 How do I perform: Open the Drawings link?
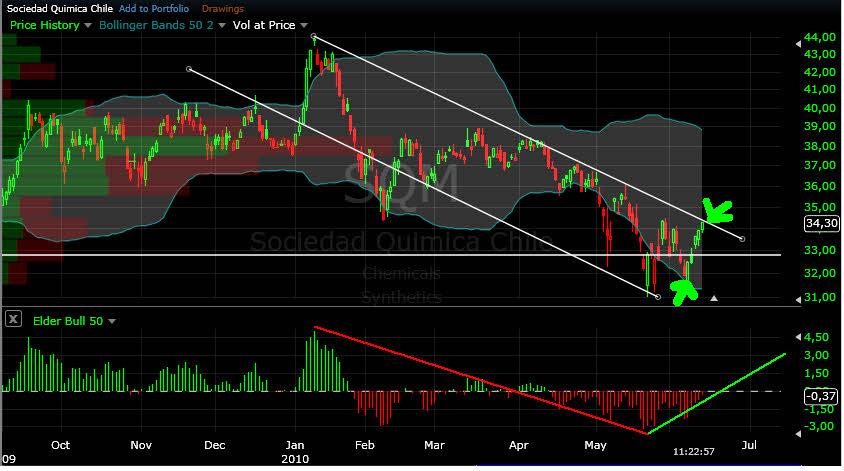tap(223, 9)
